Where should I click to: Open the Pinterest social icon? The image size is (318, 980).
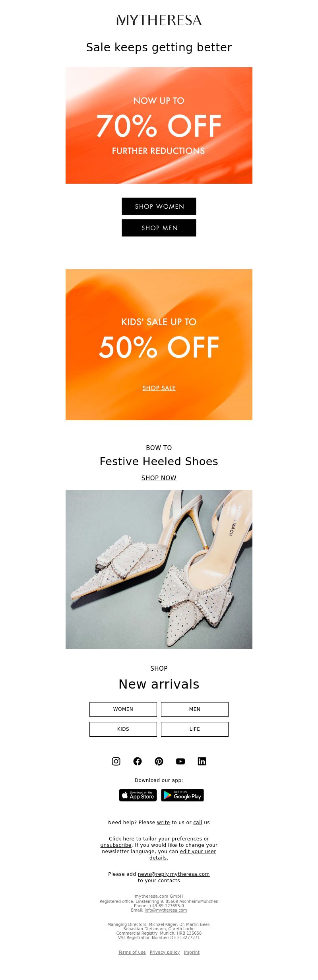point(159,761)
